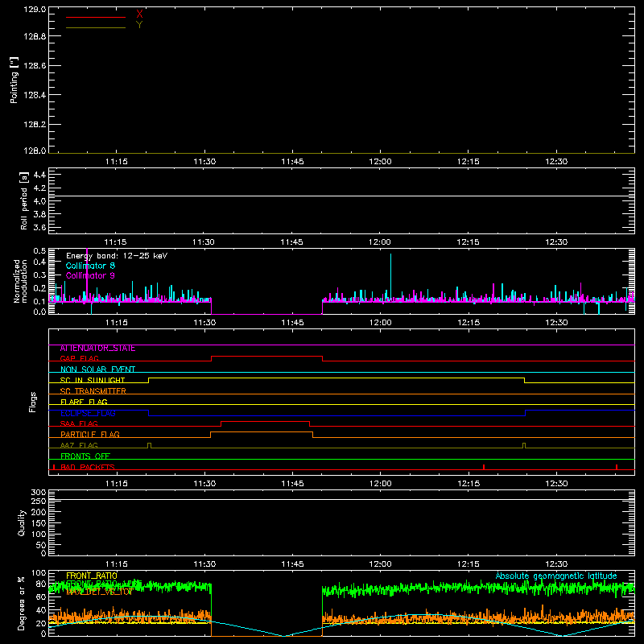Click the 129.0 tick on Pointing axis

click(35, 9)
